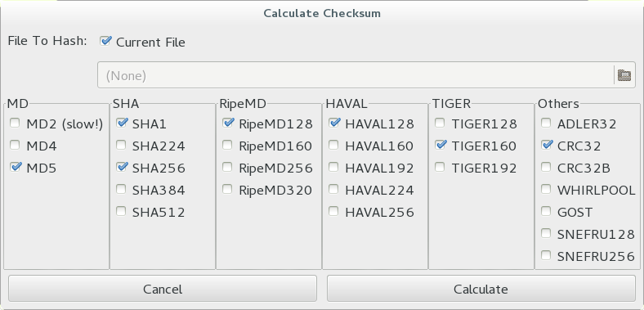Click the Cancel button

pyautogui.click(x=163, y=289)
